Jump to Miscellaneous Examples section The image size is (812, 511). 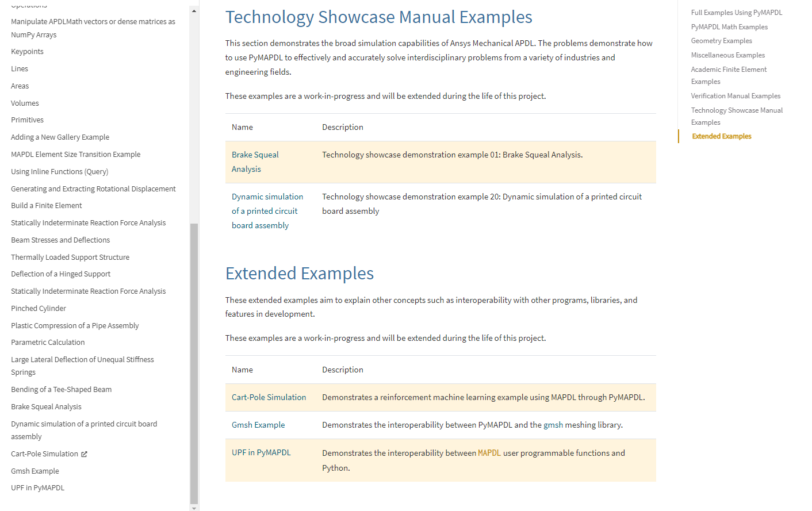point(728,55)
